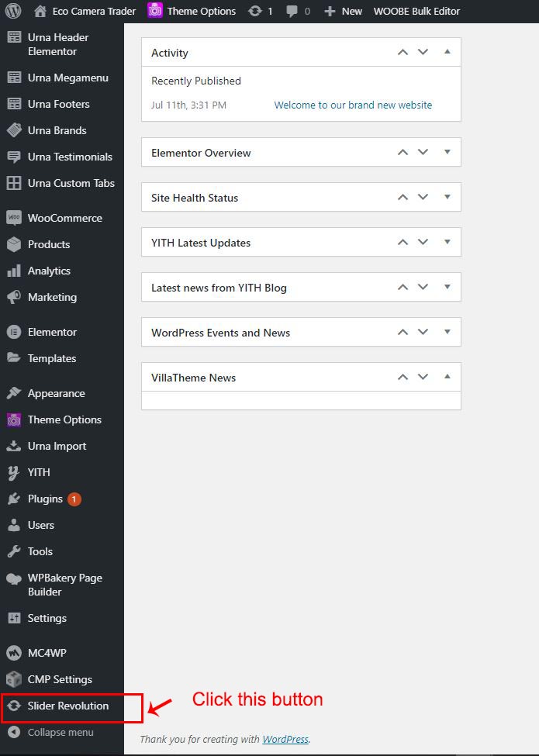Viewport: 539px width, 756px height.
Task: Move YITH Latest Updates widget down
Action: coord(423,242)
